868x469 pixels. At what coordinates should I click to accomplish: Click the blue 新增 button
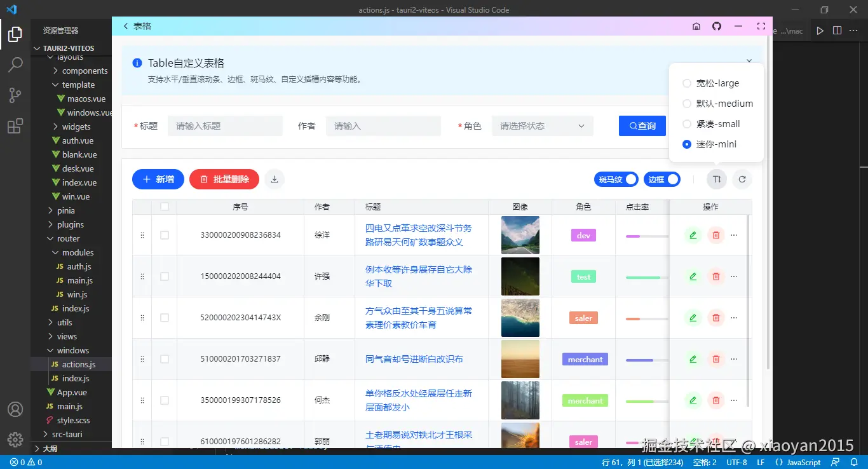click(158, 179)
